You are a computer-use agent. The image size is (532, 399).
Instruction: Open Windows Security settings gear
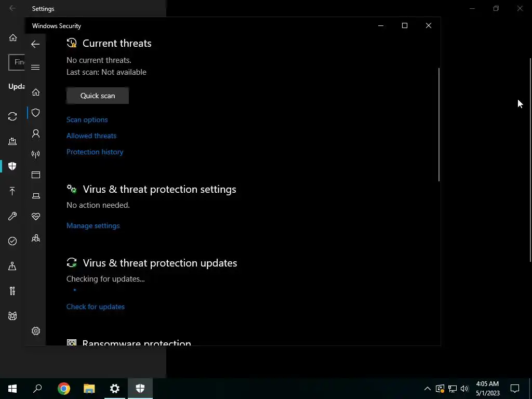(x=36, y=331)
